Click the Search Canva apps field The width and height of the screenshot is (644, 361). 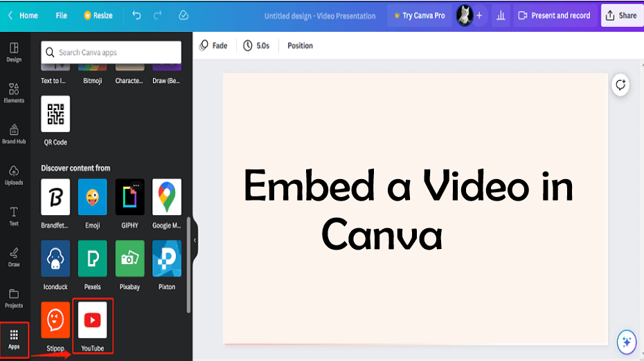pyautogui.click(x=114, y=52)
